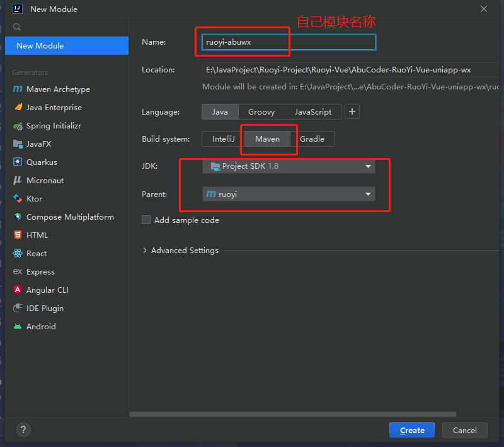This screenshot has width=504, height=447.
Task: Enable the Add sample code checkbox
Action: coord(146,220)
